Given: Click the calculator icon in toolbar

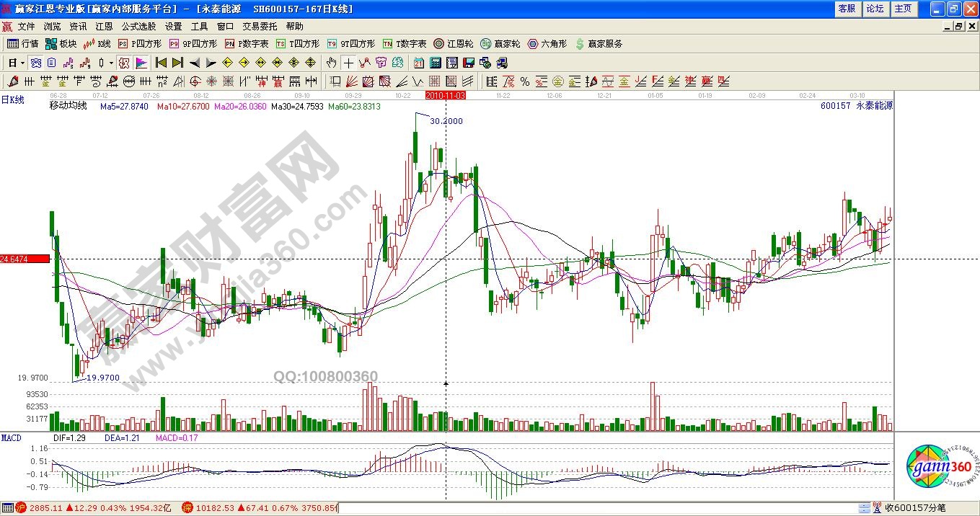Looking at the screenshot, I should coord(436,63).
